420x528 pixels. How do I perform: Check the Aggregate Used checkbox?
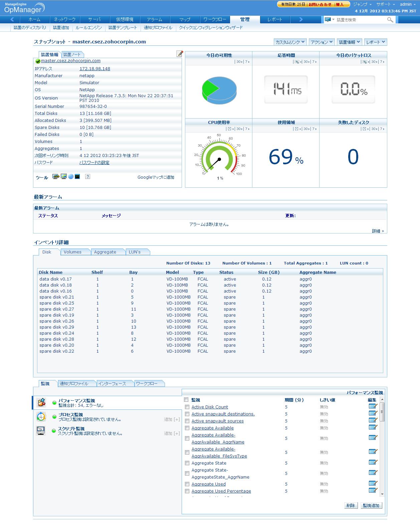(x=187, y=484)
